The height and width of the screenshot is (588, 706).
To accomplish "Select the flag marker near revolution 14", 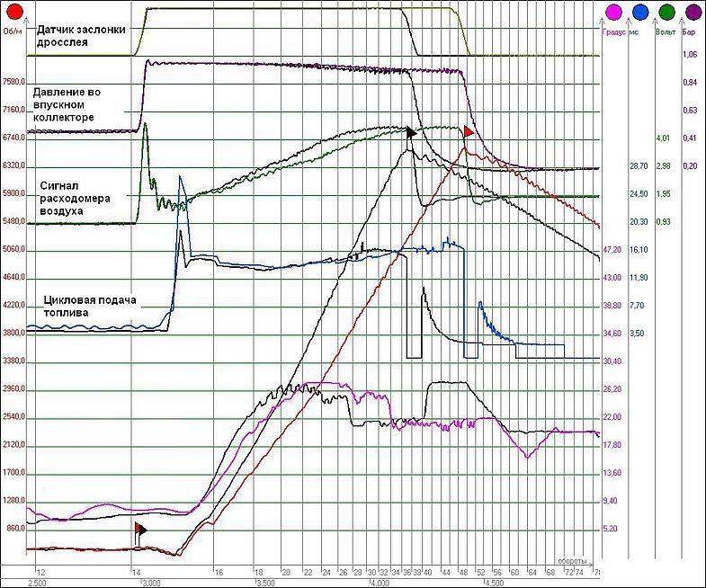I will 140,529.
